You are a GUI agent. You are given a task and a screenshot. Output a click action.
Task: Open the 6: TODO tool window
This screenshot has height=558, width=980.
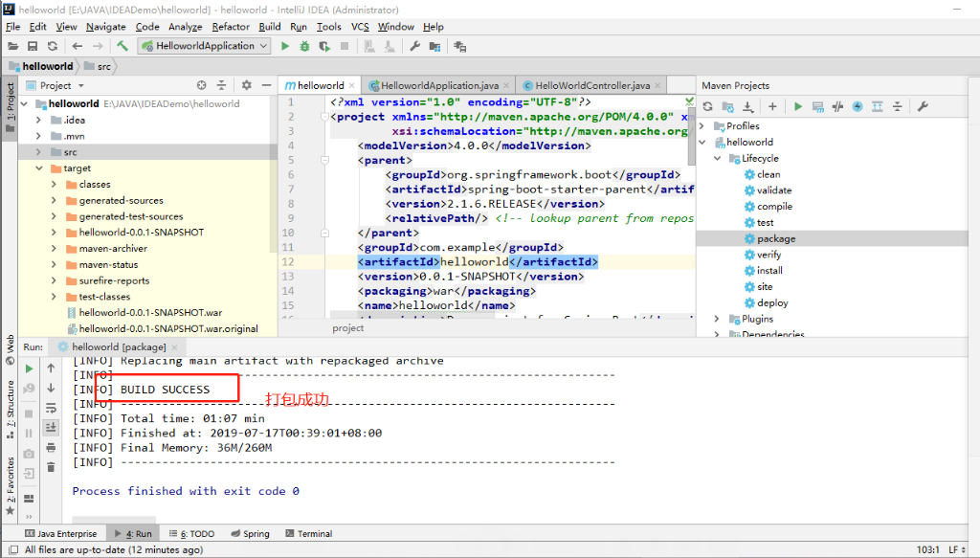[191, 534]
